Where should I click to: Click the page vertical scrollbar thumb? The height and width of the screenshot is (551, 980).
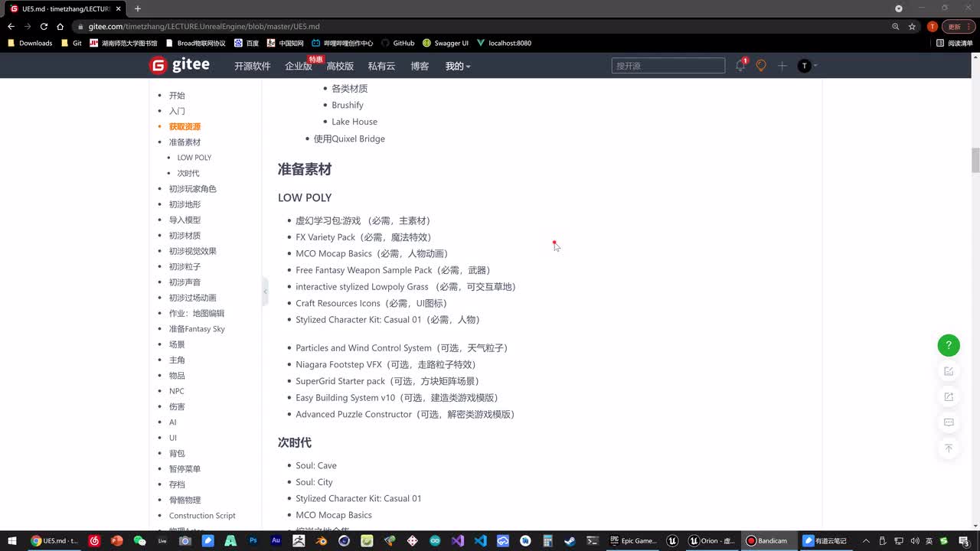tap(975, 160)
